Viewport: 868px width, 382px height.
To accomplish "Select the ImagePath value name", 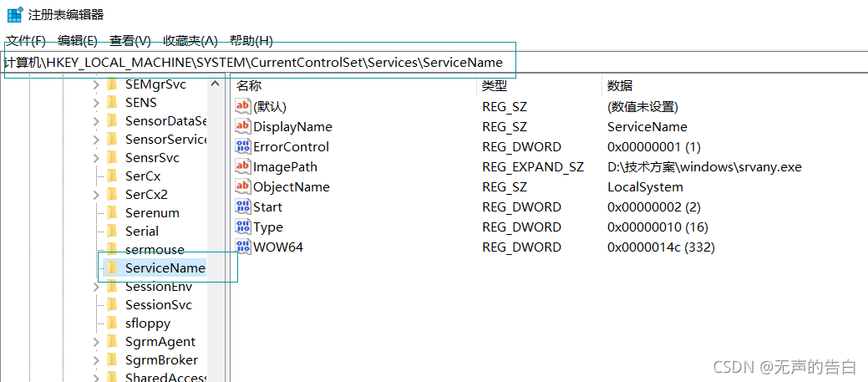I will coord(285,166).
